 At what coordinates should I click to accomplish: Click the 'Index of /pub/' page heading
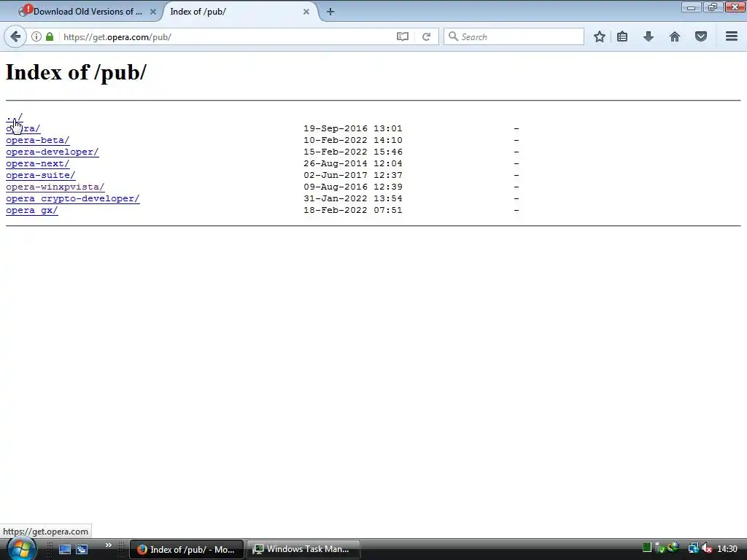76,73
